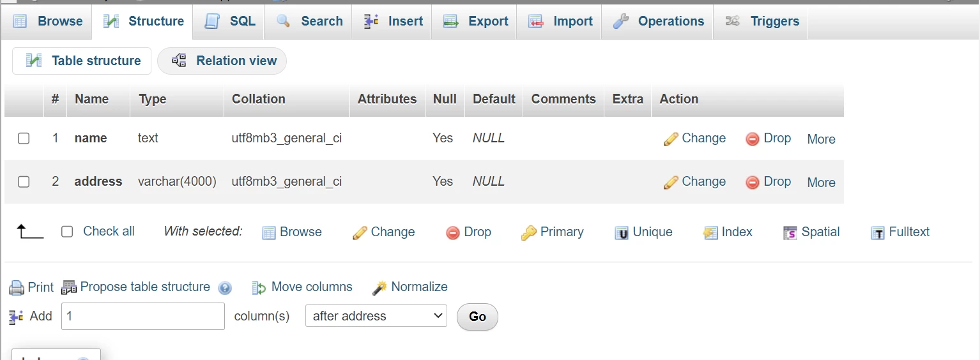The width and height of the screenshot is (980, 360).
Task: Expand More options for name column
Action: pos(821,139)
